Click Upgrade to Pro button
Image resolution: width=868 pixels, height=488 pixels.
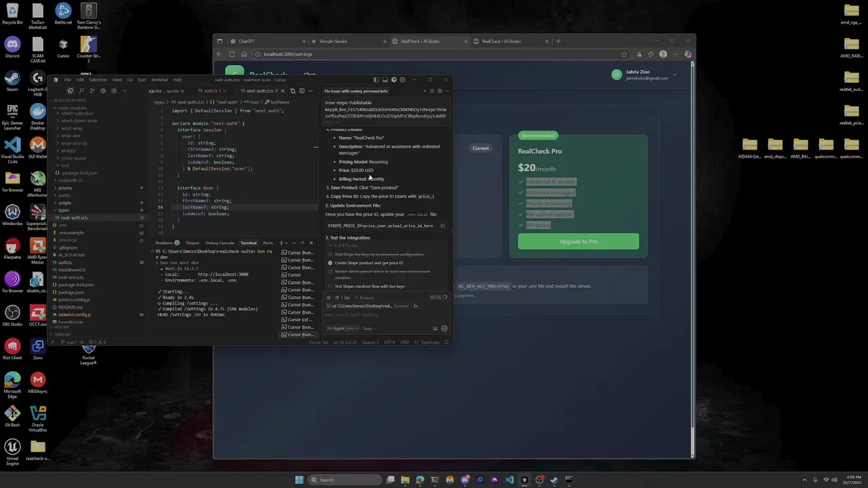(x=578, y=241)
